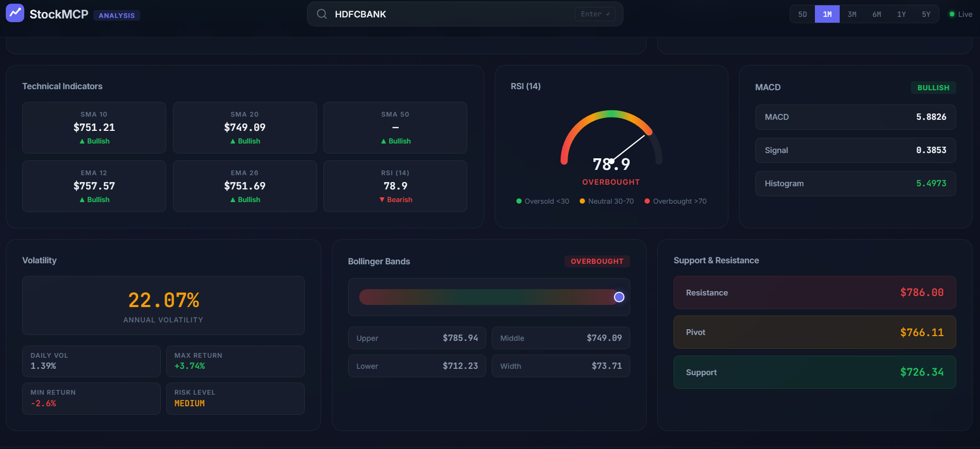Screen dimensions: 980x449
Task: Click the Signal value 0.3853
Action: [x=931, y=150]
